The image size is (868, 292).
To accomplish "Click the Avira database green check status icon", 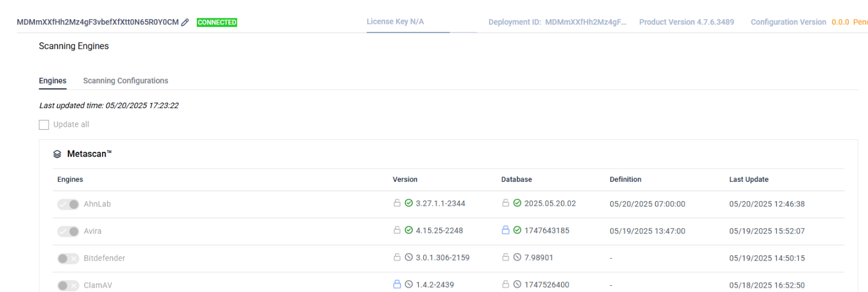I will point(517,231).
